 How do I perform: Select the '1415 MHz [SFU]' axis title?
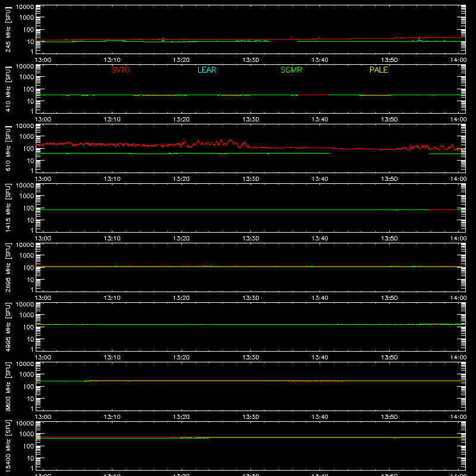tap(8, 208)
